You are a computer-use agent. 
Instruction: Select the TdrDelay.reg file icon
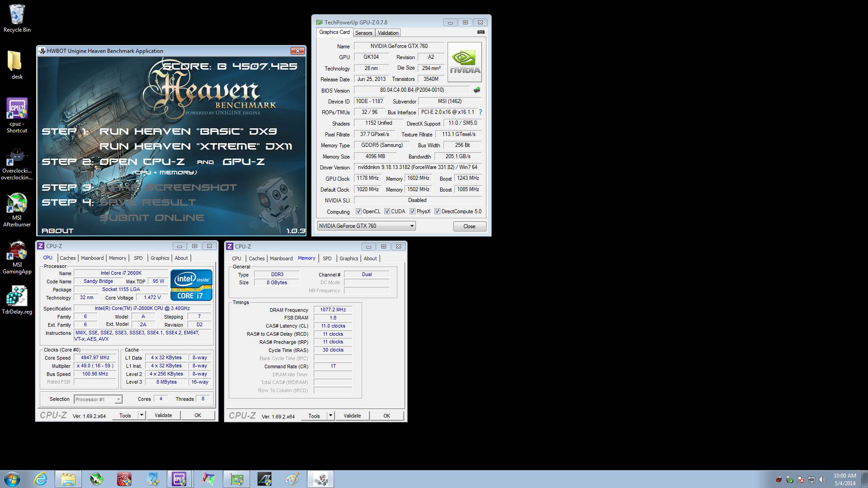(x=17, y=300)
